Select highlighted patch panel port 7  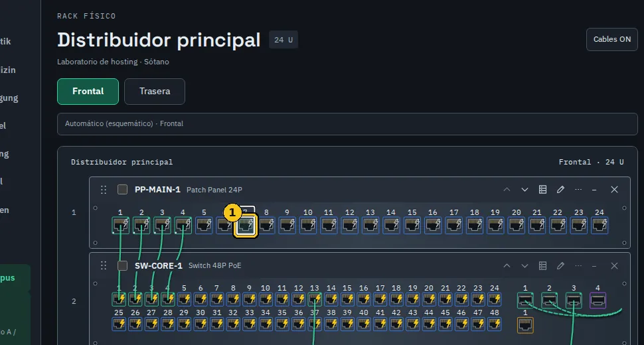pyautogui.click(x=246, y=226)
